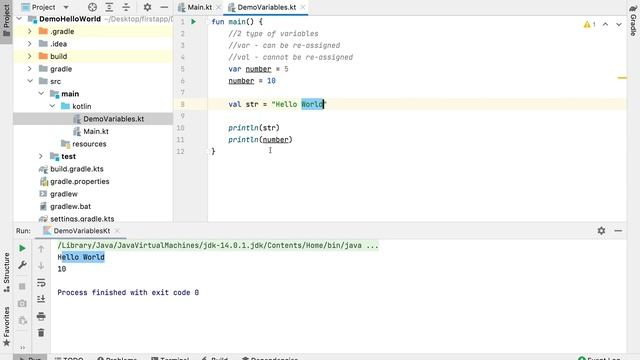Close the Main.kt editor tab

(218, 7)
